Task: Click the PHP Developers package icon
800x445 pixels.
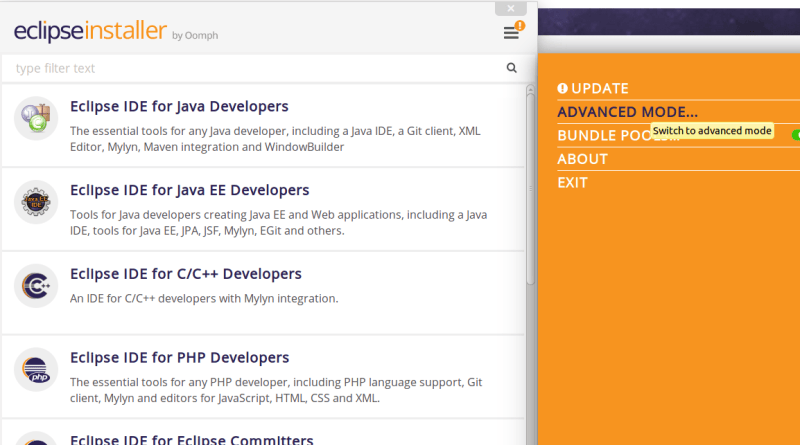Action: point(36,369)
